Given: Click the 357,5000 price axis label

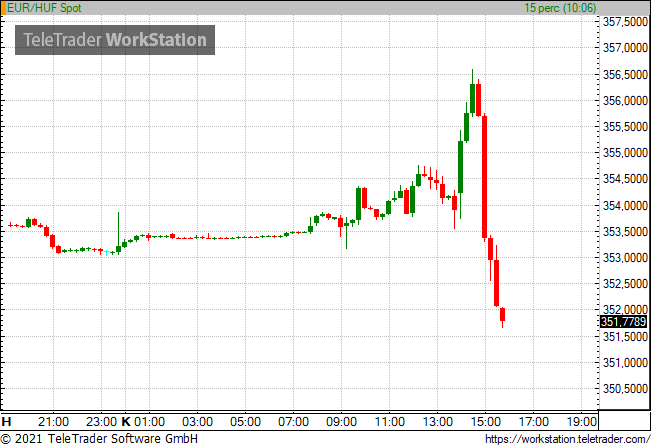Looking at the screenshot, I should click(x=625, y=22).
